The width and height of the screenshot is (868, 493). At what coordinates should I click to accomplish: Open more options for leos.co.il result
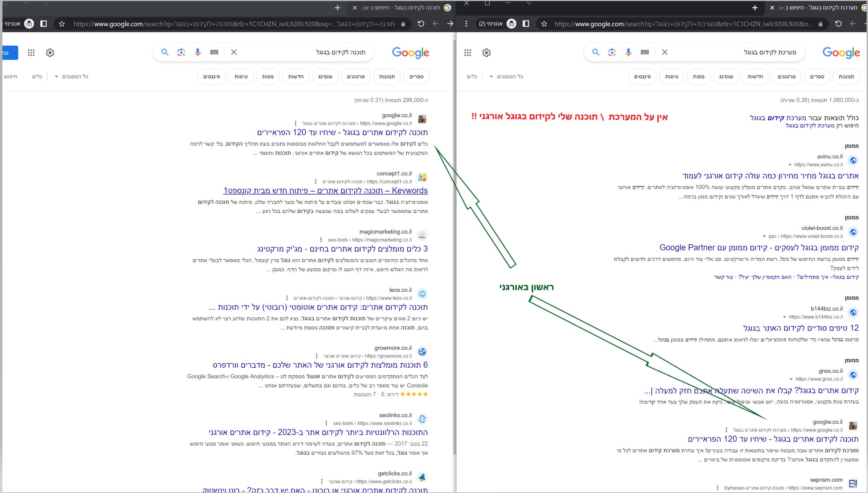[287, 298]
